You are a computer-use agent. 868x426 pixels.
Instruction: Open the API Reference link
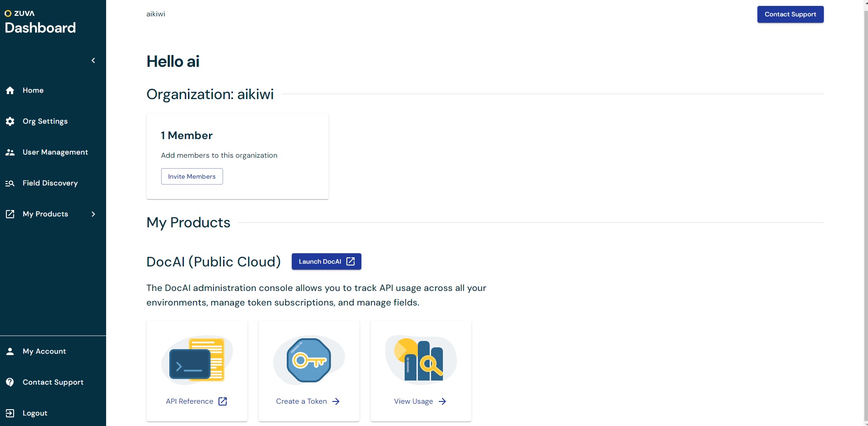[x=189, y=401]
